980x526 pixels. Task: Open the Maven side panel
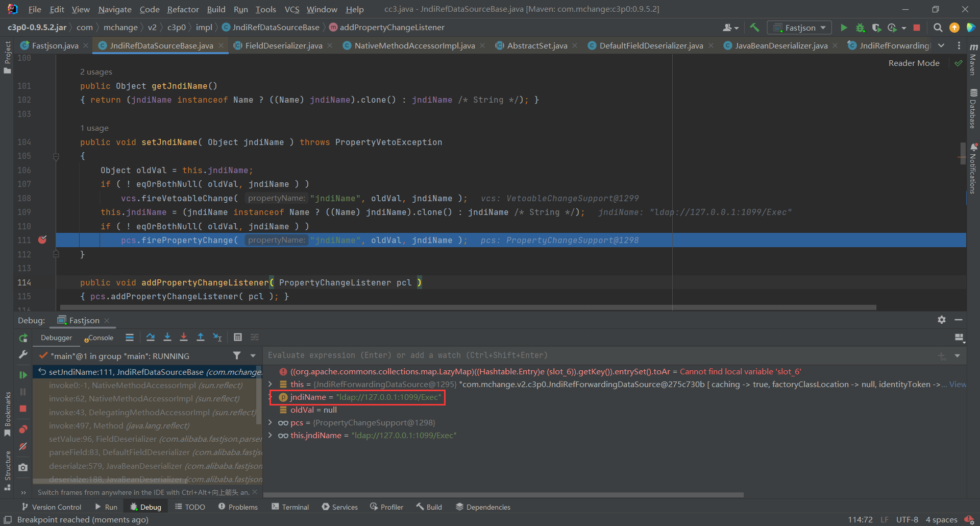(x=973, y=60)
